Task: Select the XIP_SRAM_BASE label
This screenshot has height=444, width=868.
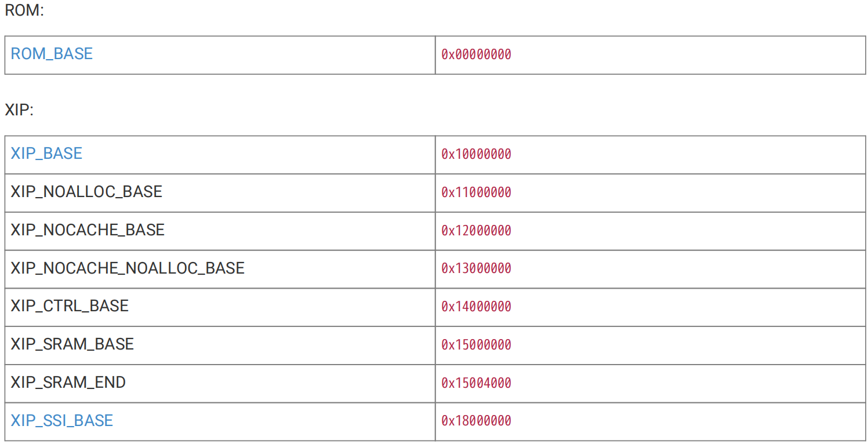Action: click(x=72, y=344)
